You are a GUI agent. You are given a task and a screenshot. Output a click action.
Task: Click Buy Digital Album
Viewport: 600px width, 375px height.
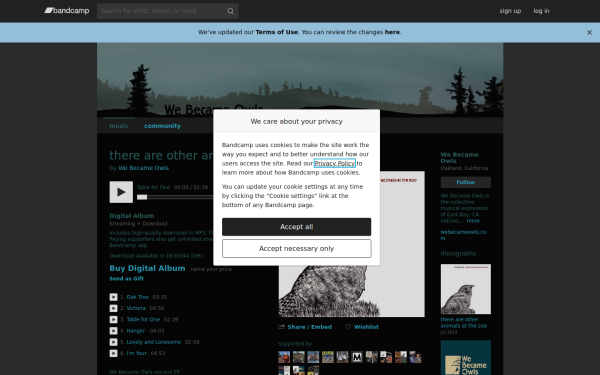147,268
